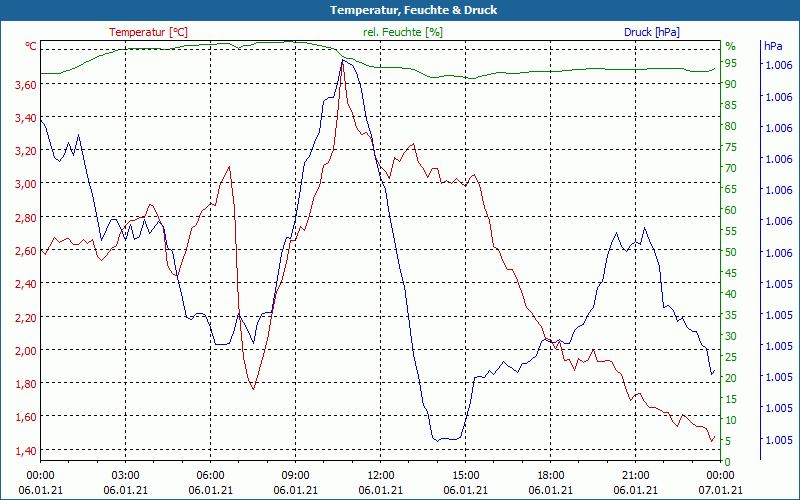Click the '3,60' temperature axis value
The width and height of the screenshot is (800, 500).
click(26, 85)
